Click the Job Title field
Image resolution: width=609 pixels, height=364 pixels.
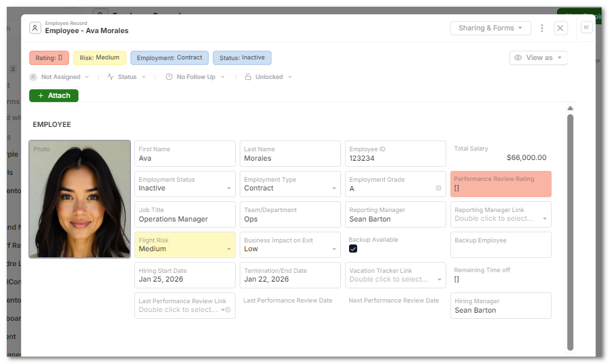[x=185, y=215]
